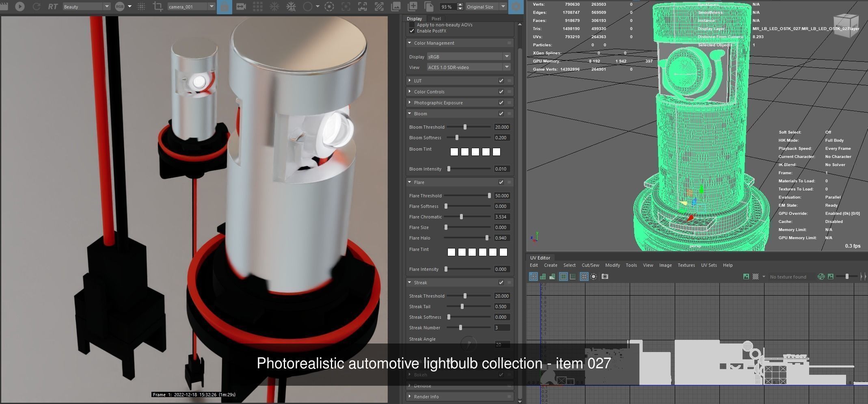
Task: Open the UV Sets menu
Action: tap(709, 265)
